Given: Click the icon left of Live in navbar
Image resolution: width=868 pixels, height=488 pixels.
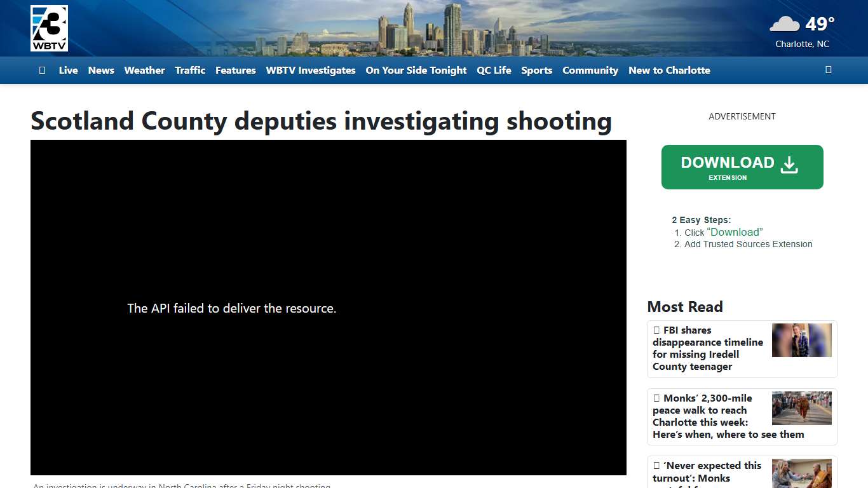Looking at the screenshot, I should (x=42, y=70).
